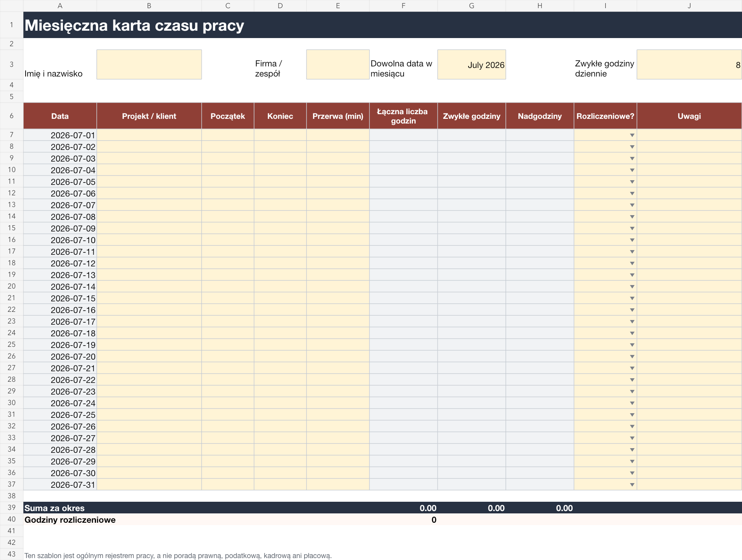Expand Rozliczeniowe dropdown arrow for 2026-07-15
742x560 pixels.
pyautogui.click(x=632, y=298)
